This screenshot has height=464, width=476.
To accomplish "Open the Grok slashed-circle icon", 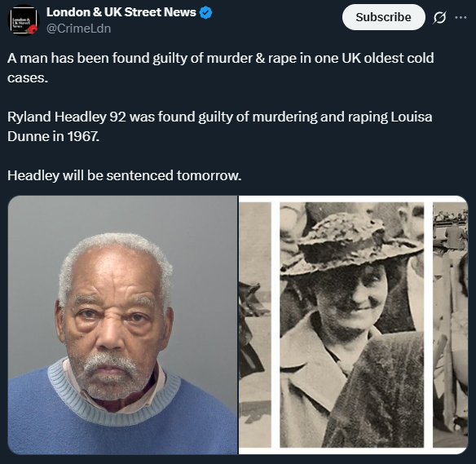I will pos(439,18).
